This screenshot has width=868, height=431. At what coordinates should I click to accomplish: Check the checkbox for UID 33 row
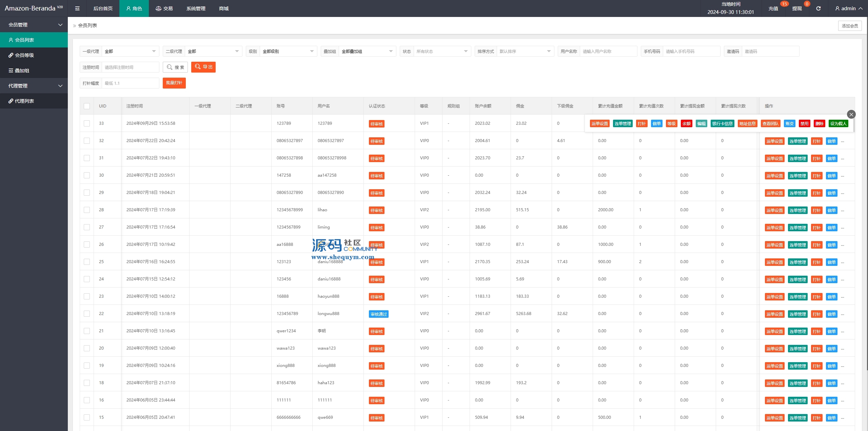pos(87,123)
